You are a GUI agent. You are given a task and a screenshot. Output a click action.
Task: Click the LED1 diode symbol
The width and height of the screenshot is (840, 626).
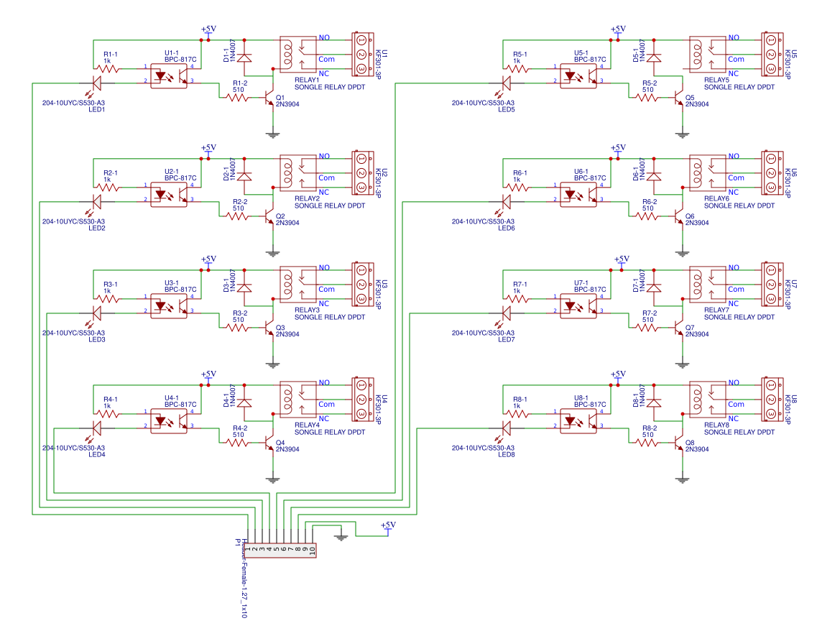pos(97,83)
